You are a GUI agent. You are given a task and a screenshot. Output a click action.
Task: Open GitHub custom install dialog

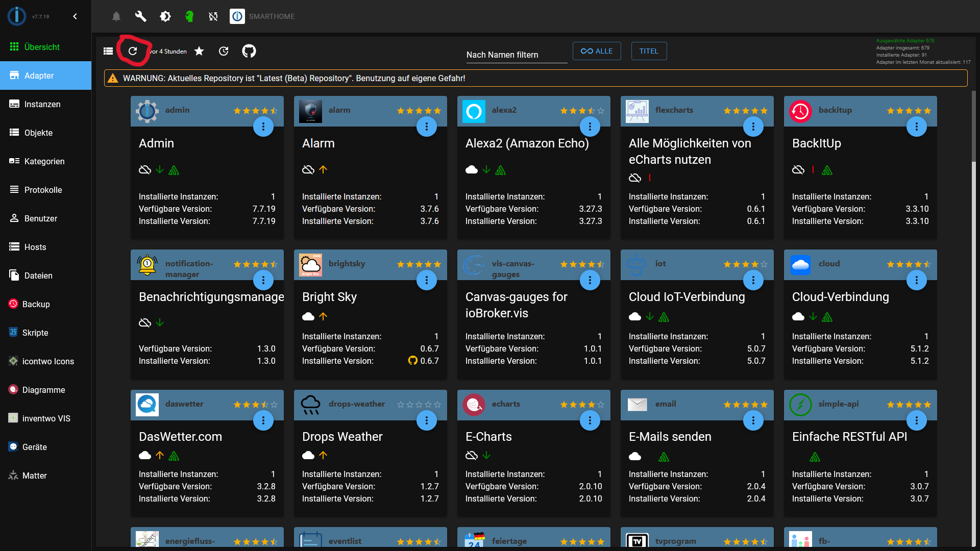click(x=249, y=51)
